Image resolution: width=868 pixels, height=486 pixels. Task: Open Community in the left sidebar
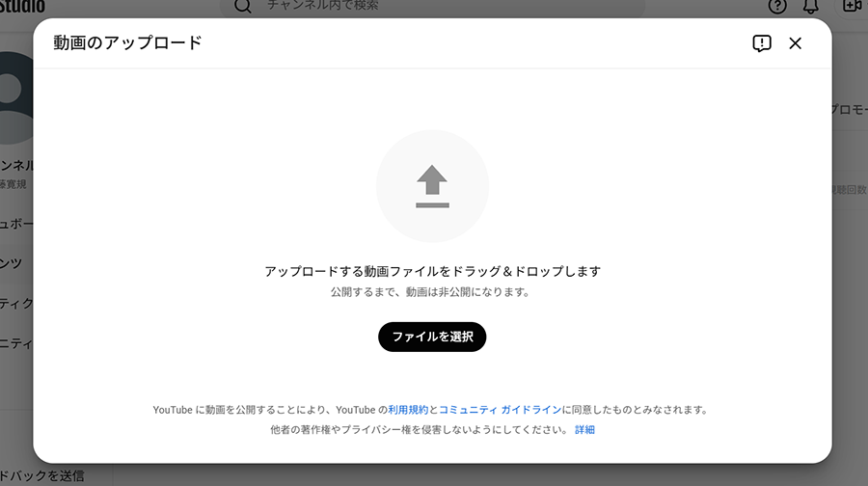tap(16, 342)
